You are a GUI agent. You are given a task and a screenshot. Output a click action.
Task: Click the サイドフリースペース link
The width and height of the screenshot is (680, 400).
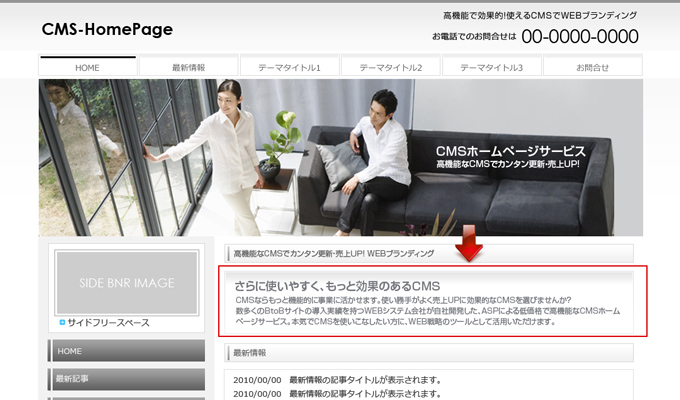tap(108, 322)
